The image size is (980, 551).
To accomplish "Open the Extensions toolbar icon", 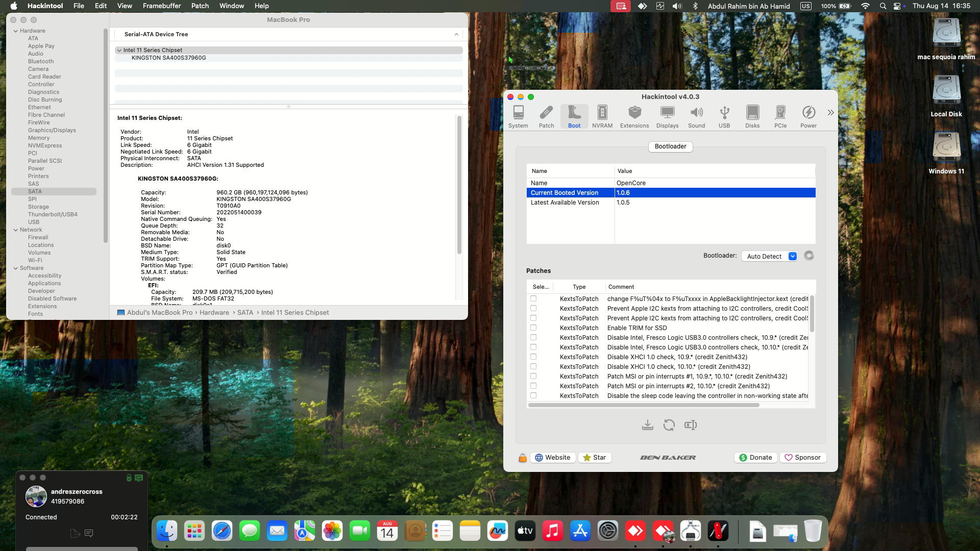I will pyautogui.click(x=634, y=116).
